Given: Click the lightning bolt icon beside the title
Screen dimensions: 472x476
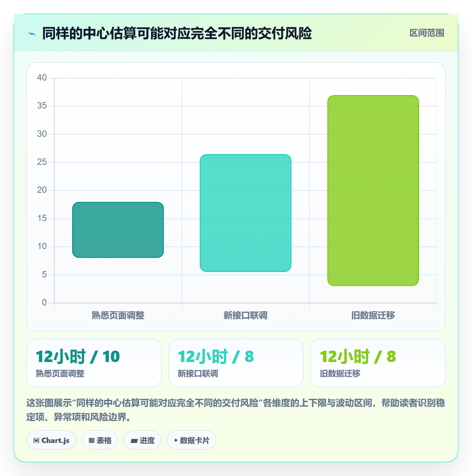Looking at the screenshot, I should 32,34.
